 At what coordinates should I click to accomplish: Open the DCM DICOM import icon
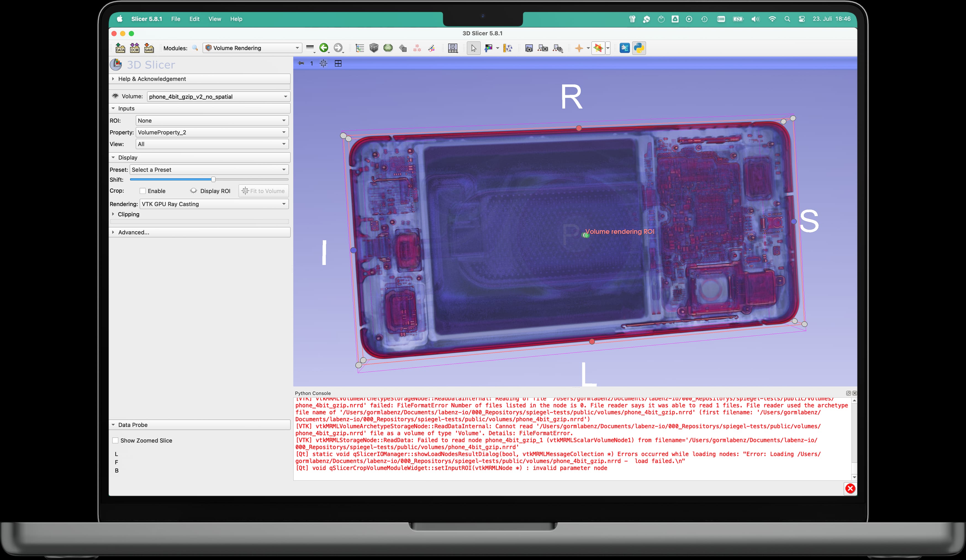pos(134,48)
